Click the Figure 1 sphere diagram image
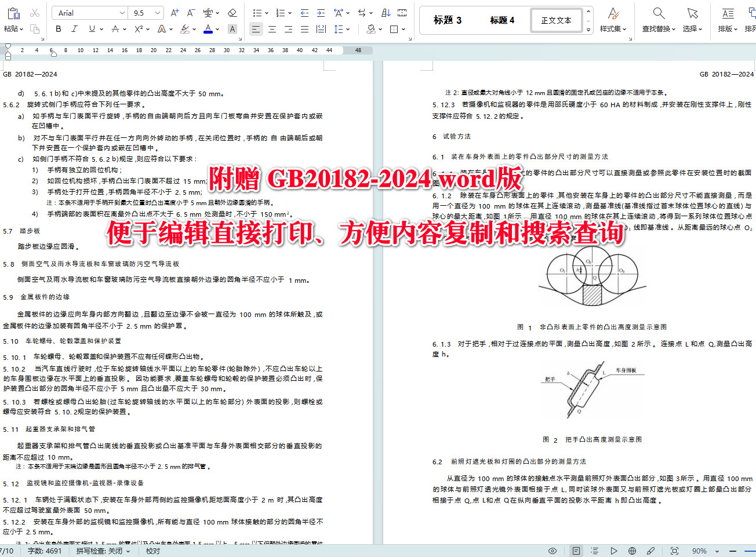756x557 pixels. point(591,276)
